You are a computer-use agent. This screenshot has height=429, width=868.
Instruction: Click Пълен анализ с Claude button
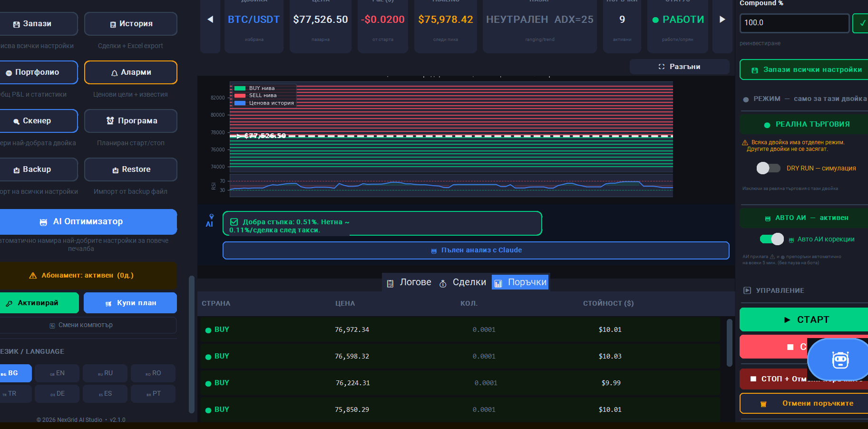coord(476,250)
